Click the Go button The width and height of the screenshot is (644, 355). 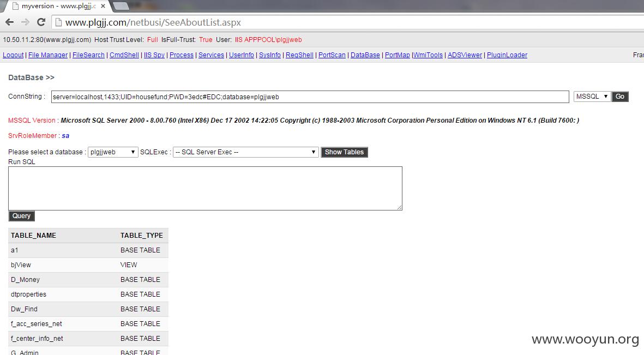pos(620,97)
